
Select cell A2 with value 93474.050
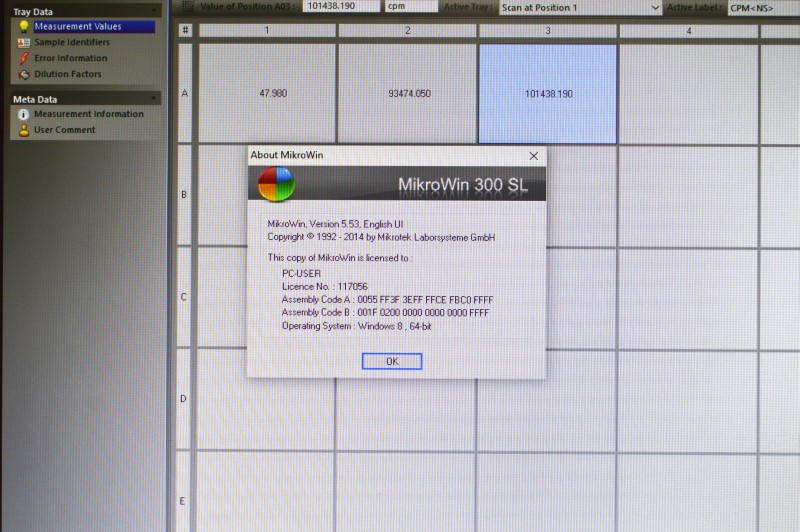pos(407,93)
